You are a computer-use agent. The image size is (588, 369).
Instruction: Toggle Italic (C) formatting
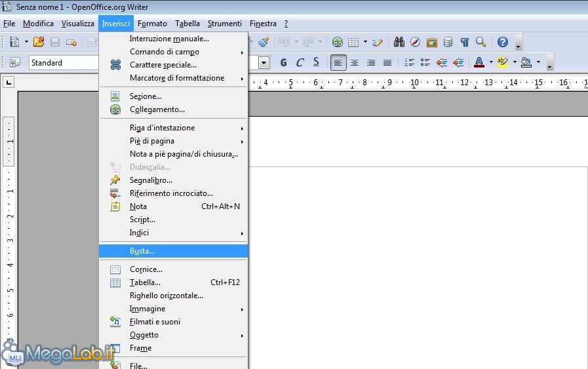(x=300, y=63)
